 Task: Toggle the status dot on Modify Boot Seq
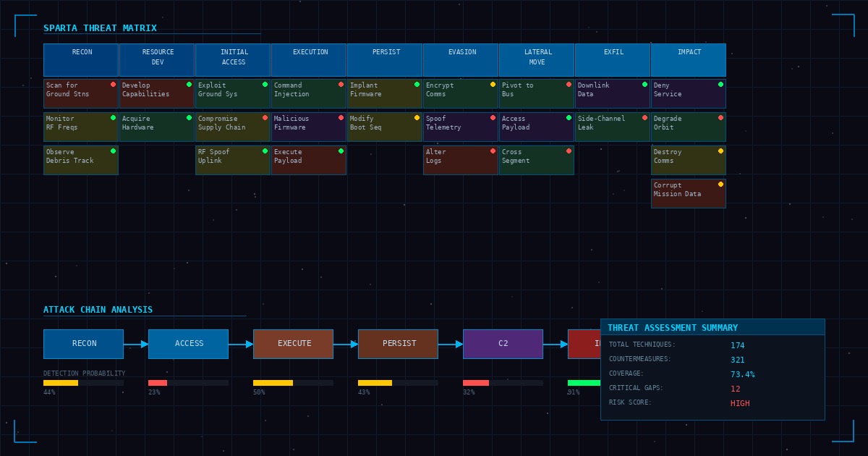coord(417,117)
